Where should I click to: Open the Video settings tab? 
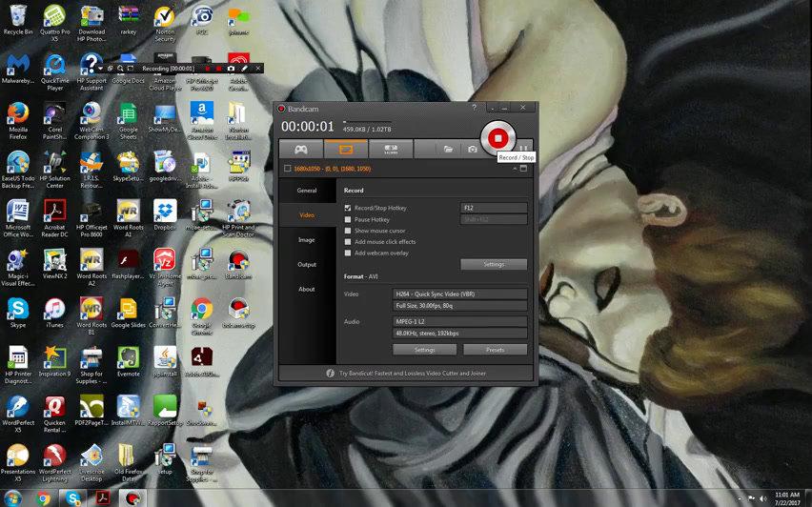[307, 215]
